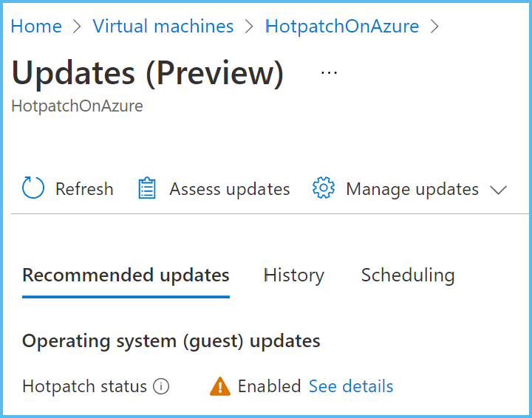Click the Manage updates text label
This screenshot has width=532, height=418.
coord(412,189)
